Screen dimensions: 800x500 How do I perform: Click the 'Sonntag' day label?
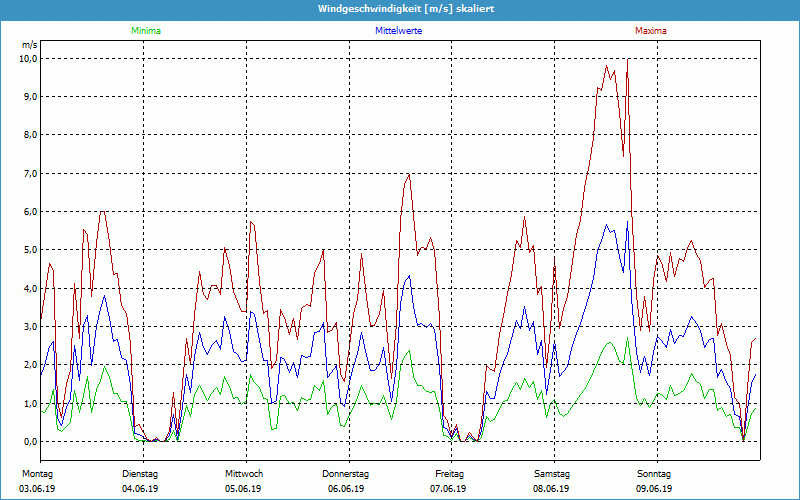pos(654,474)
